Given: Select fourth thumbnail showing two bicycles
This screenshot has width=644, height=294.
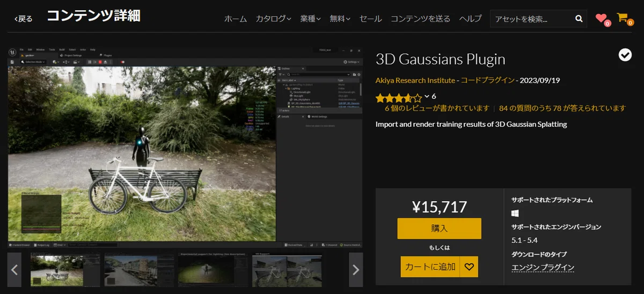Looking at the screenshot, I should click(288, 270).
